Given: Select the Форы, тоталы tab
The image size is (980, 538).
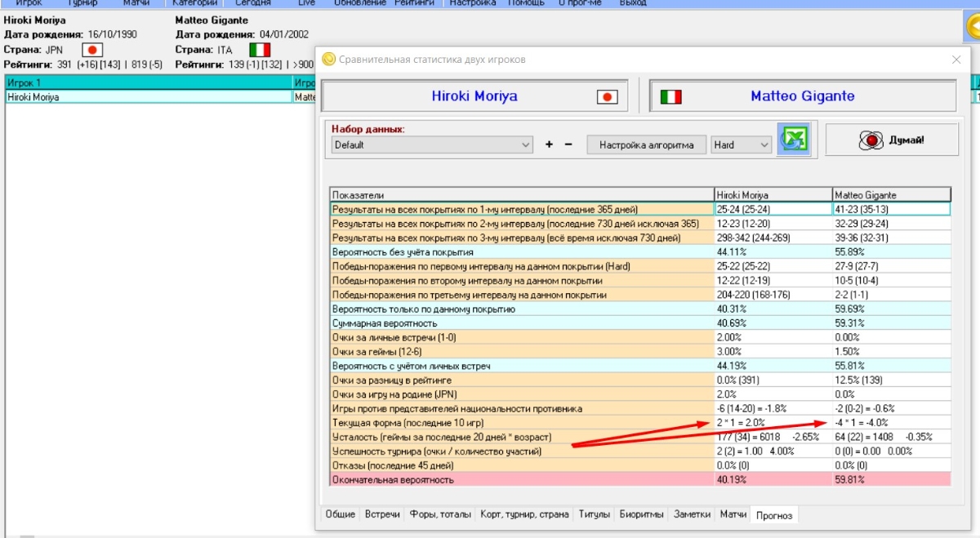Looking at the screenshot, I should pos(440,514).
